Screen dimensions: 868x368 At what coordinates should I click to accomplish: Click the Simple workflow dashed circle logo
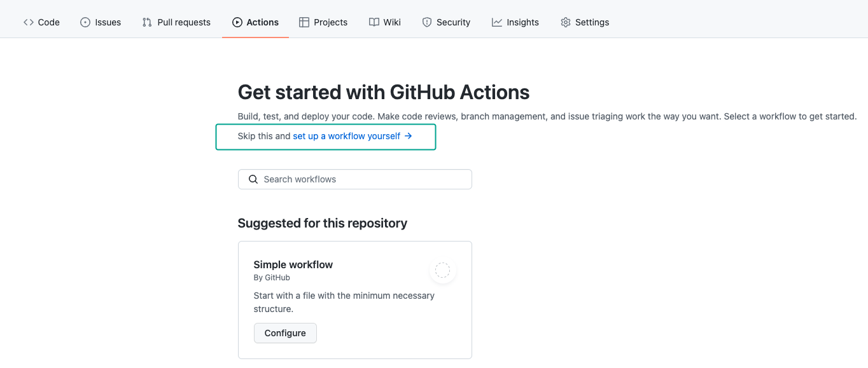click(442, 271)
